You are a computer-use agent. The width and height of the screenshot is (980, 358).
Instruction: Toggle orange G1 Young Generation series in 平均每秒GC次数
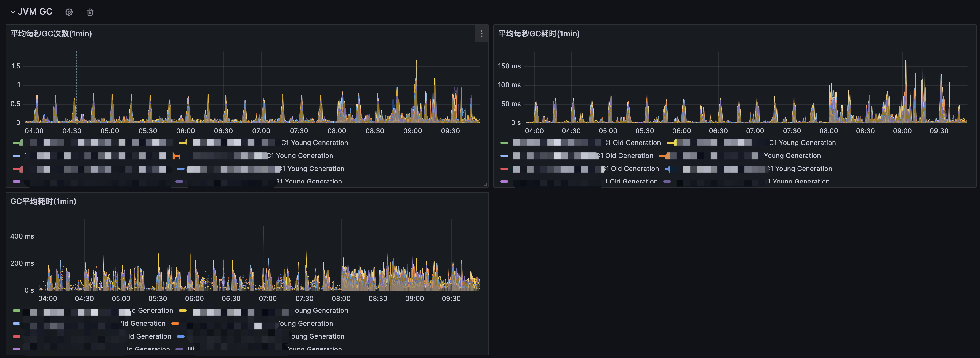click(300, 156)
